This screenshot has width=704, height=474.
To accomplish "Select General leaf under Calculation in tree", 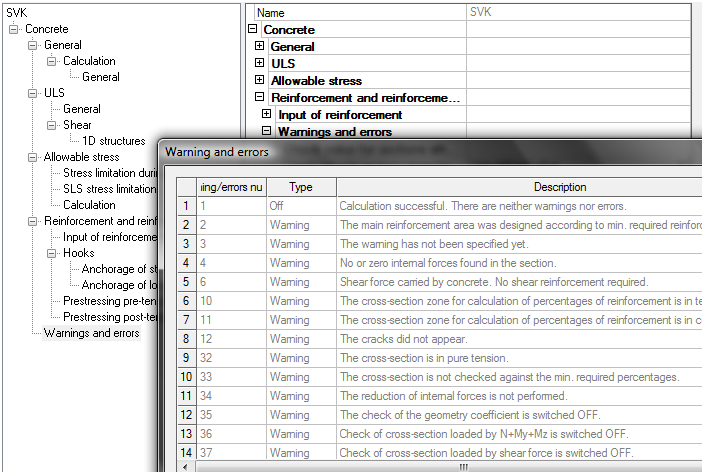I will [101, 77].
